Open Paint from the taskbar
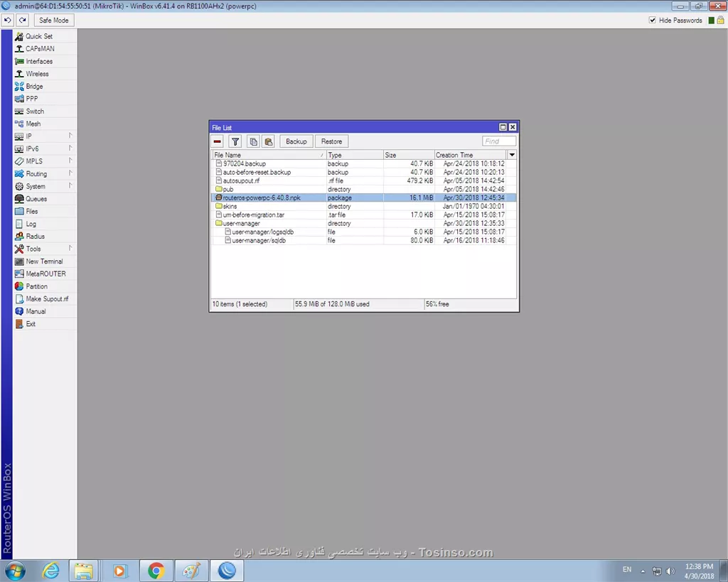Screen dimensions: 728x582 coord(191,571)
